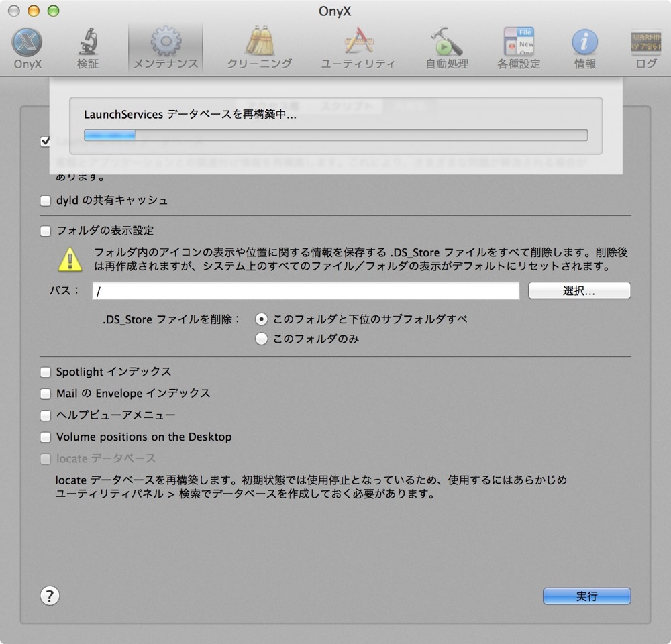Click the パス input field
Viewport: 671px width, 644px height.
point(305,291)
